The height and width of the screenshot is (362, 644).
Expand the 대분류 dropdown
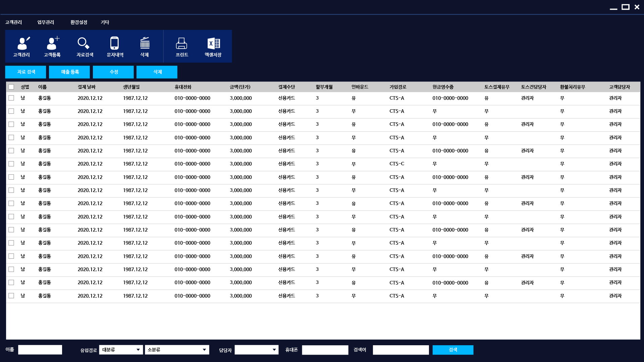[x=121, y=350]
